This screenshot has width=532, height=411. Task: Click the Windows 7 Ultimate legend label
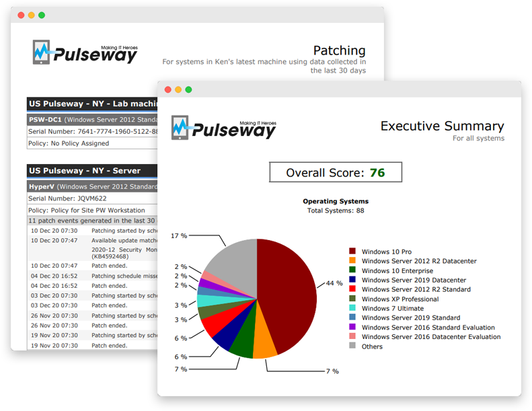pyautogui.click(x=393, y=309)
